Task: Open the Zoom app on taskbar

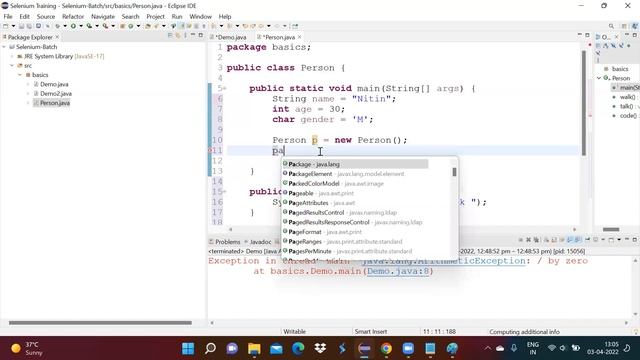Action: [408, 348]
